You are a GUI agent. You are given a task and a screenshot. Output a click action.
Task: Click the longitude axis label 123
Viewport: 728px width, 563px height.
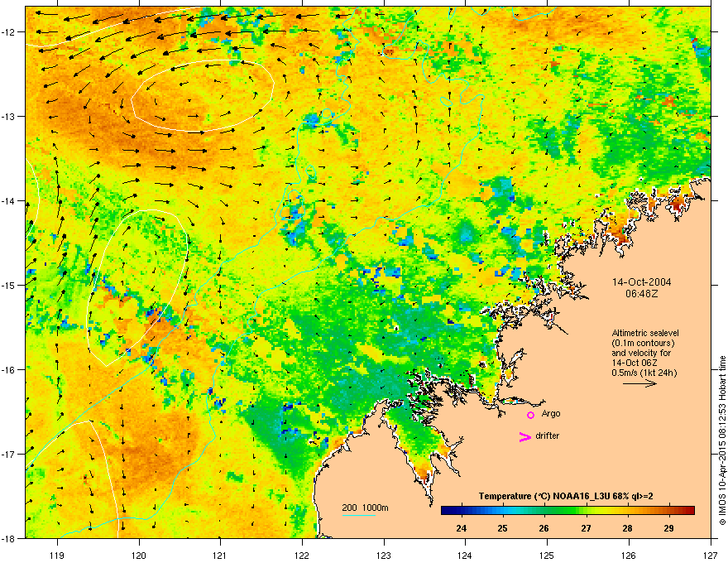[384, 555]
